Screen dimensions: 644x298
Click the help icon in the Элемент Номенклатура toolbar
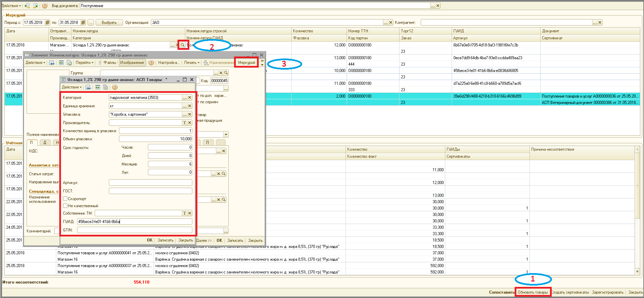tap(151, 63)
